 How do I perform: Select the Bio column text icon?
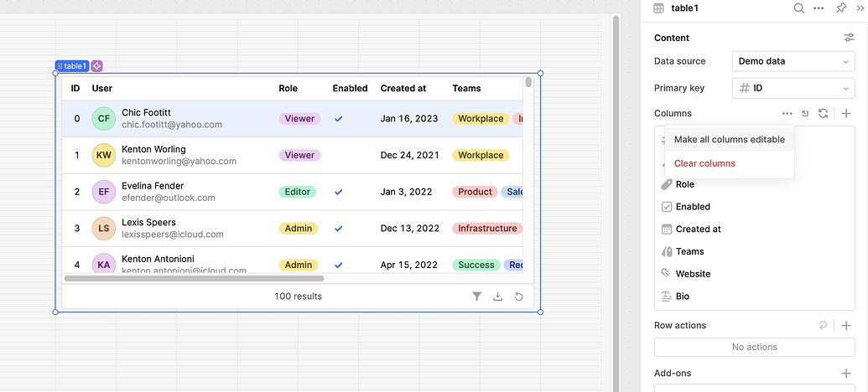coord(667,297)
